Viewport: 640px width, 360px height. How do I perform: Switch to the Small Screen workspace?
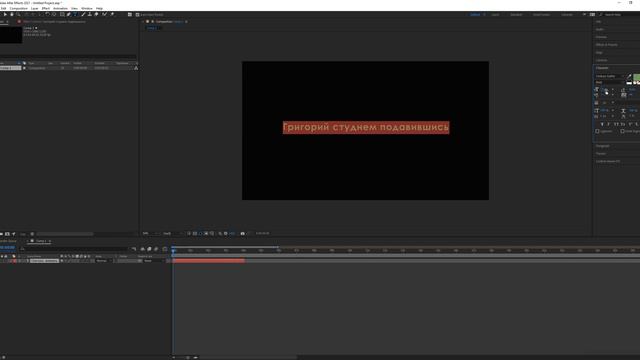pyautogui.click(x=541, y=15)
